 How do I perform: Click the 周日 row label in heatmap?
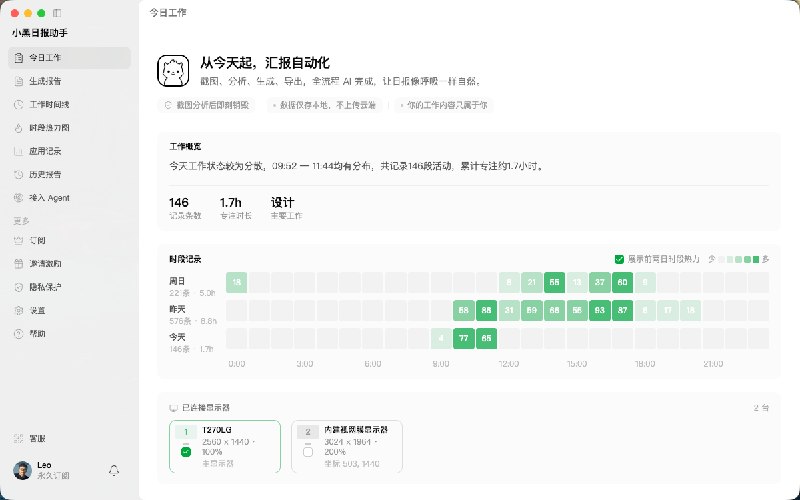pyautogui.click(x=178, y=281)
